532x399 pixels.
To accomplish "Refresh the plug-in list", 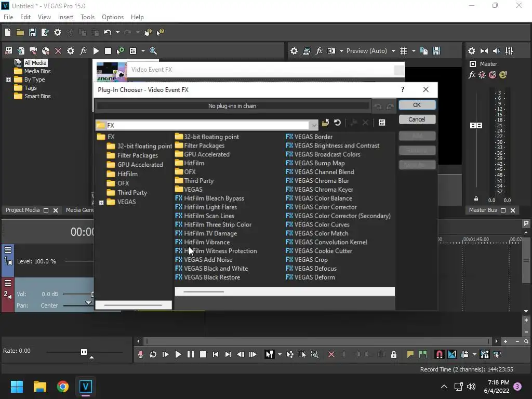I will [337, 123].
